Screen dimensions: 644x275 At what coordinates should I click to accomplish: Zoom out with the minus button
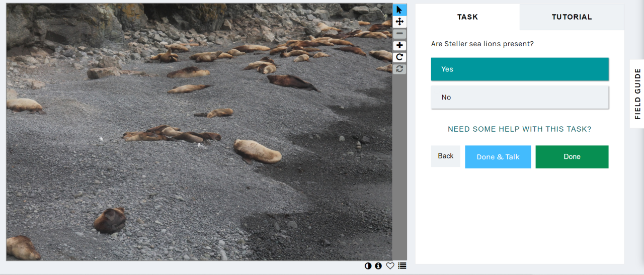(x=399, y=34)
